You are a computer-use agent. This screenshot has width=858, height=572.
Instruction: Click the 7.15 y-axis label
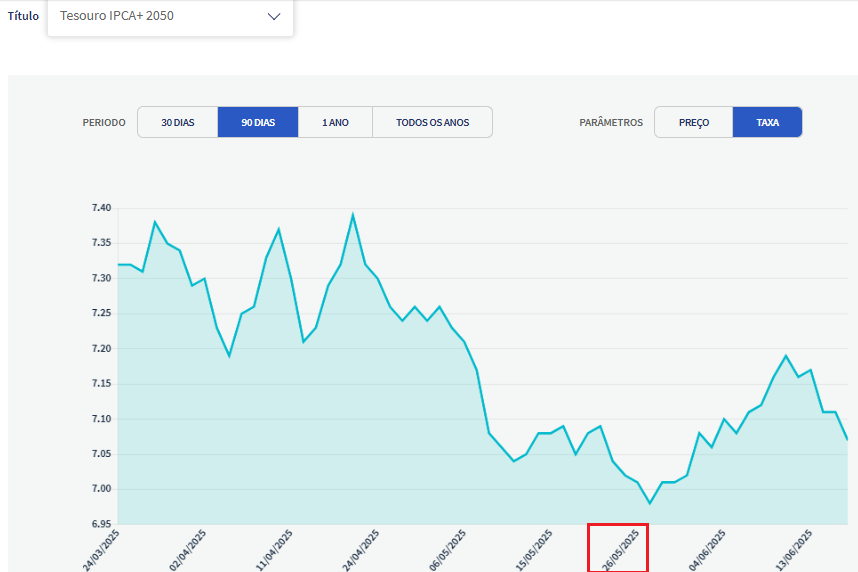(x=101, y=383)
